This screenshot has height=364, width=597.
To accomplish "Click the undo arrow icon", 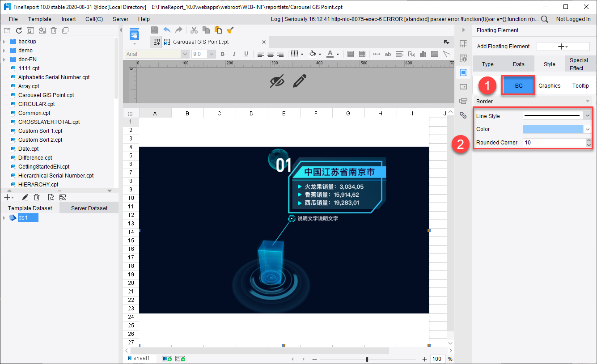I will [167, 30].
